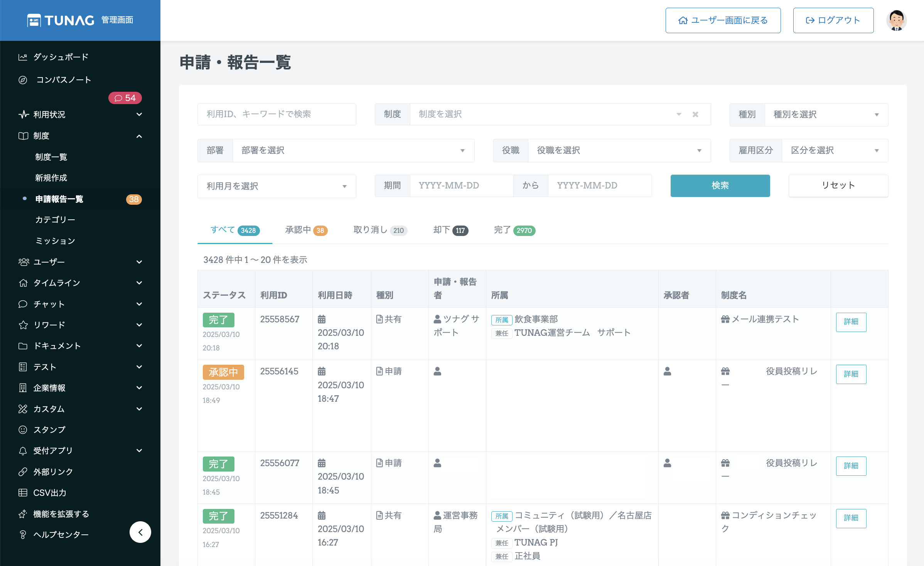This screenshot has width=924, height=566.
Task: Click the リセット button
Action: 838,185
